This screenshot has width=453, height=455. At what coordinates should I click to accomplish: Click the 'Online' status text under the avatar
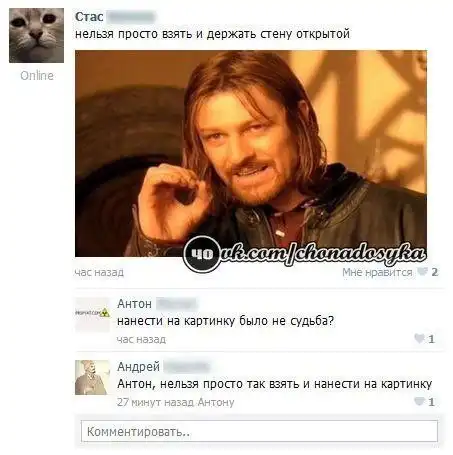[x=37, y=76]
